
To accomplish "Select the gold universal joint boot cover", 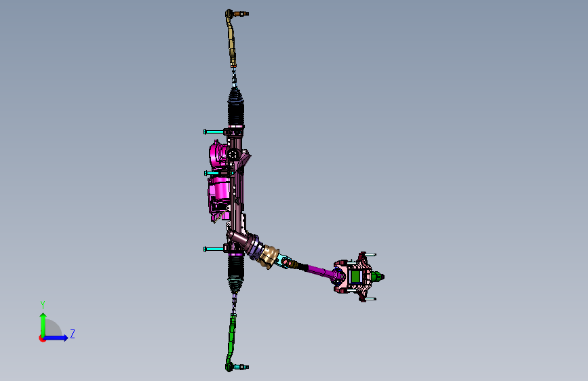I will (x=269, y=256).
